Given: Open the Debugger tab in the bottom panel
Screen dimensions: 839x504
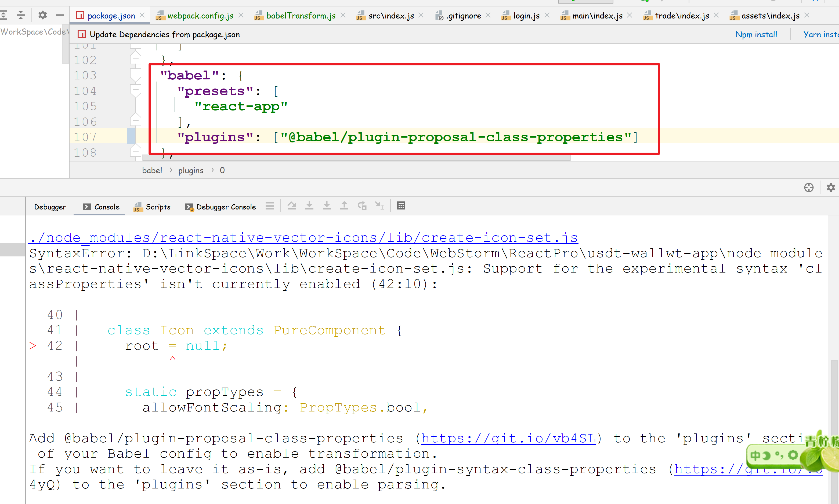Looking at the screenshot, I should click(50, 207).
